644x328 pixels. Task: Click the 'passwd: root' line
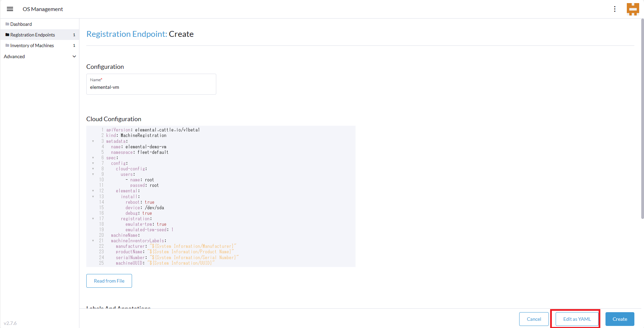tap(144, 185)
